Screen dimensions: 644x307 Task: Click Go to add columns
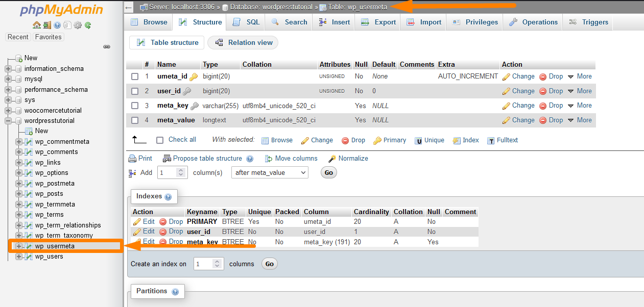[x=329, y=173]
